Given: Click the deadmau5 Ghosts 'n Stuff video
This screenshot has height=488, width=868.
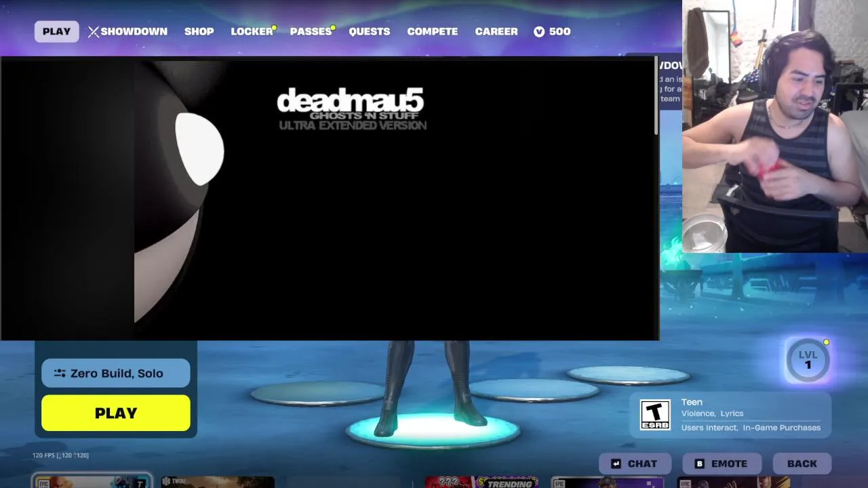Looking at the screenshot, I should (328, 199).
